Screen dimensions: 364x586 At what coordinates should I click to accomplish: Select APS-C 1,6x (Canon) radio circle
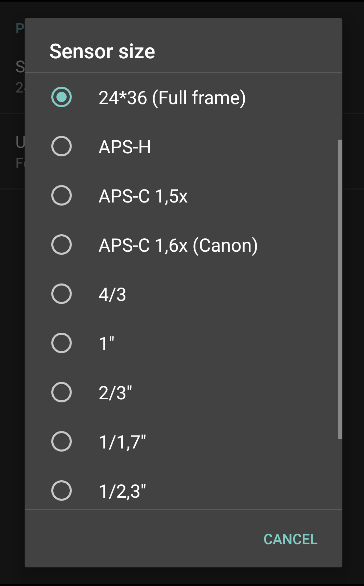61,245
